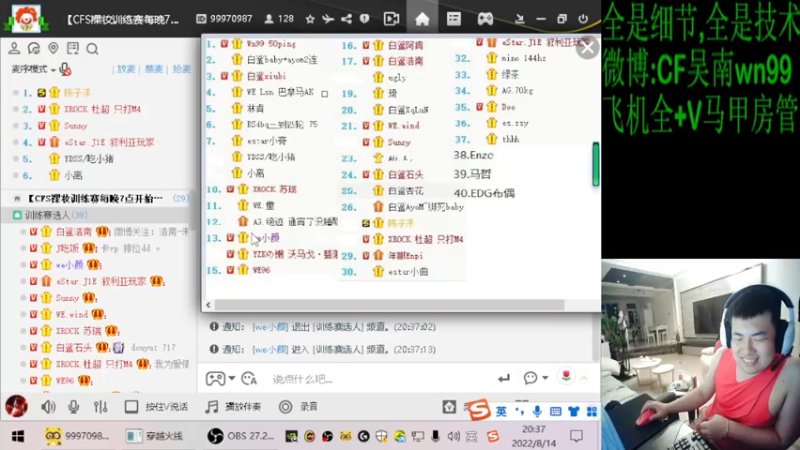Mute the speaker in bottom toolbar

coord(48,407)
